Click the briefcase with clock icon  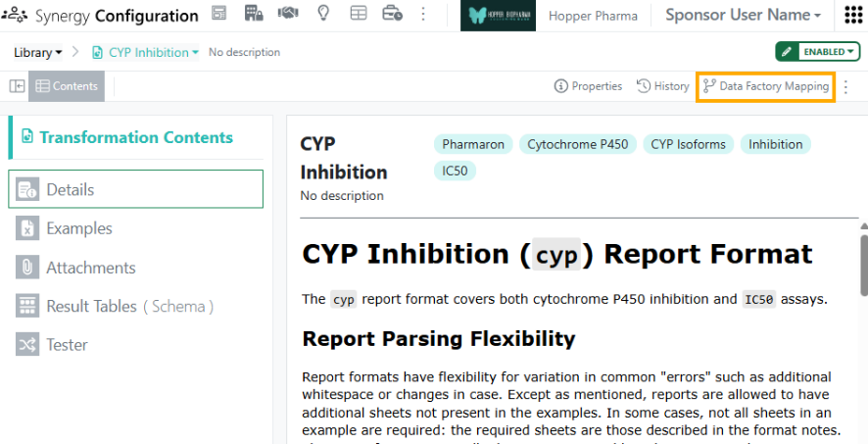(x=393, y=14)
